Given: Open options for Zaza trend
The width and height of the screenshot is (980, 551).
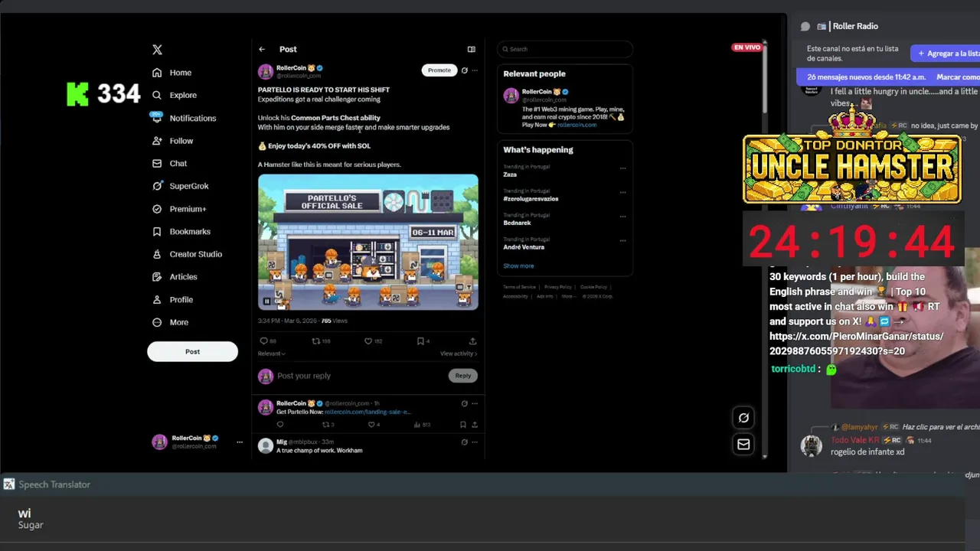Looking at the screenshot, I should pos(622,168).
